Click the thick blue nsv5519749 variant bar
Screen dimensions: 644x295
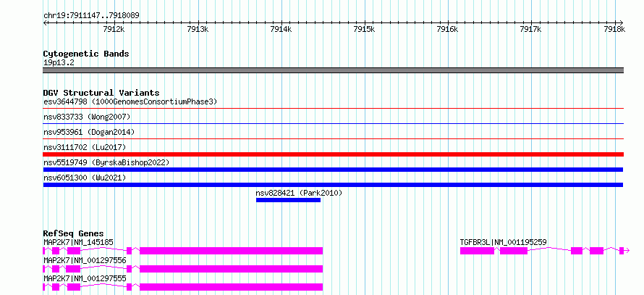point(333,170)
